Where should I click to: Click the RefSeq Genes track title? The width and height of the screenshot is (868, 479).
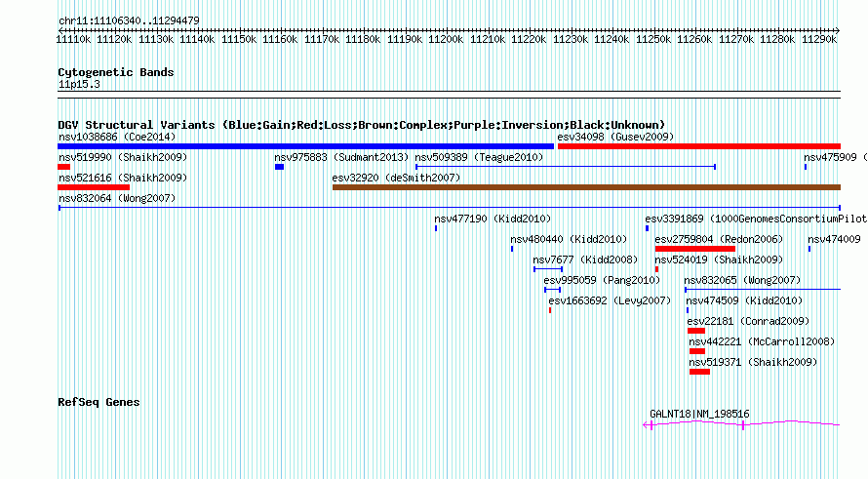click(x=99, y=402)
